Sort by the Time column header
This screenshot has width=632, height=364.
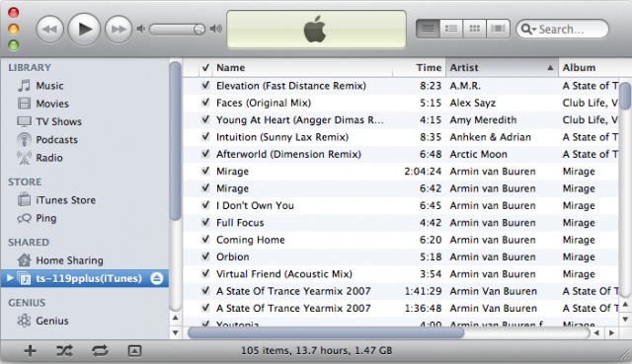tap(419, 68)
